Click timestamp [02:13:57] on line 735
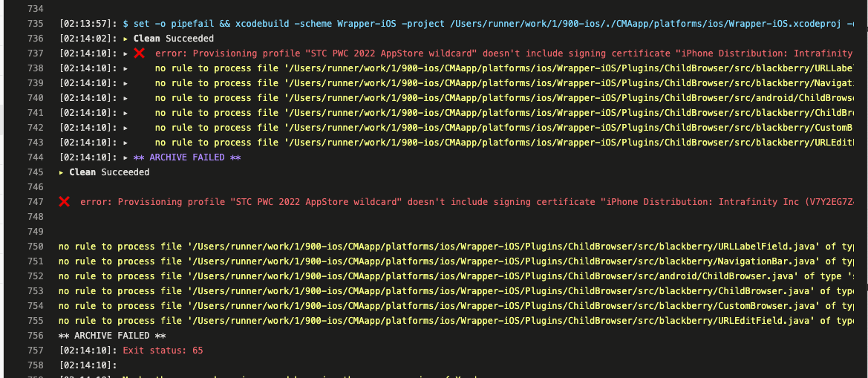This screenshot has width=868, height=378. coord(88,24)
